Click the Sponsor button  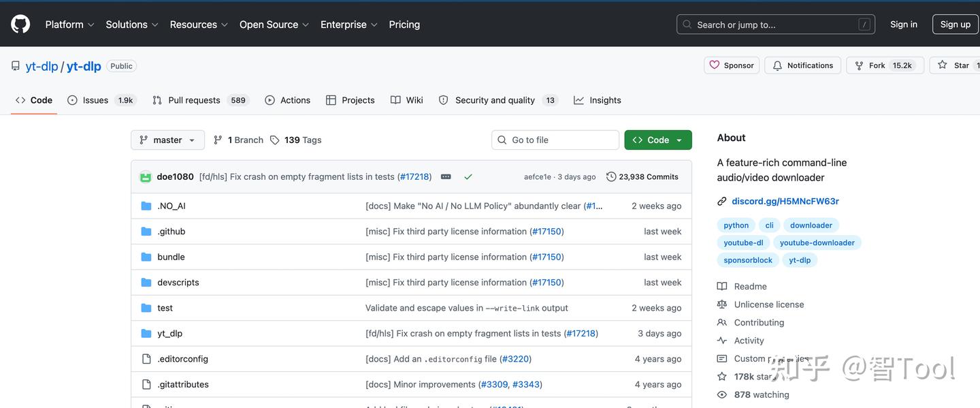point(732,65)
